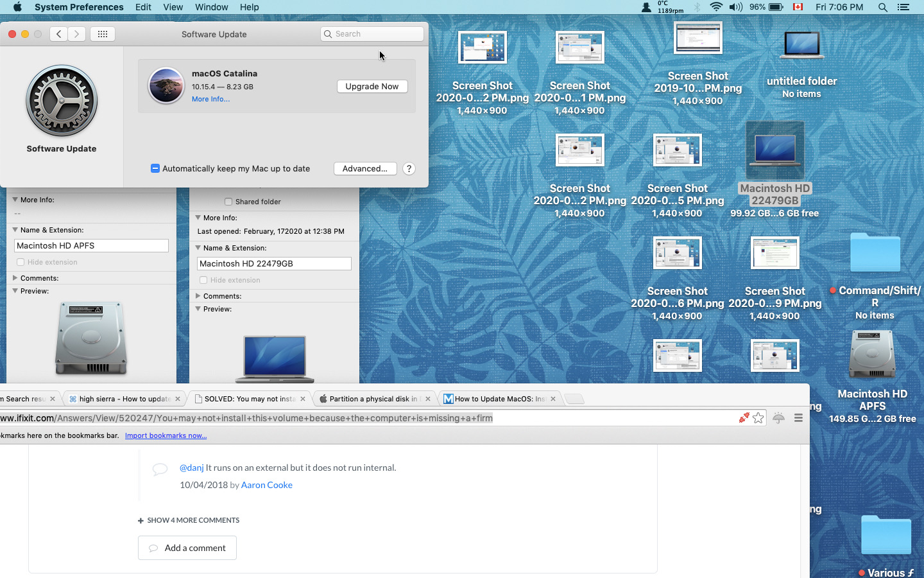The image size is (924, 578).
Task: Click Import bookmarks now link
Action: [166, 435]
